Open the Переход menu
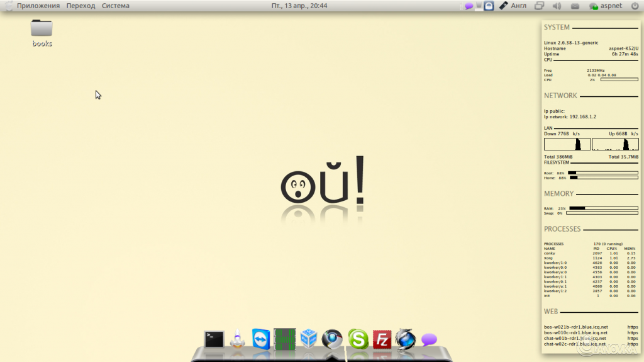 81,6
